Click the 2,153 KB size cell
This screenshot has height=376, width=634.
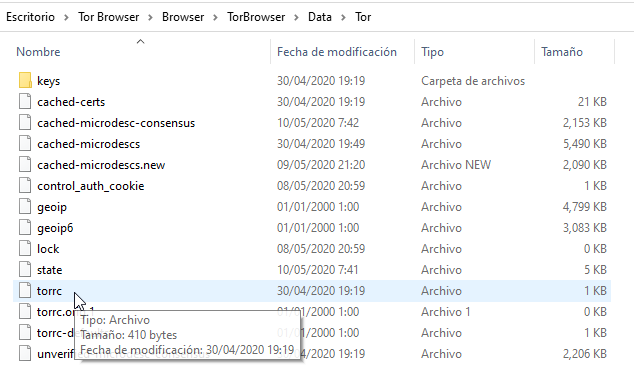coord(585,123)
